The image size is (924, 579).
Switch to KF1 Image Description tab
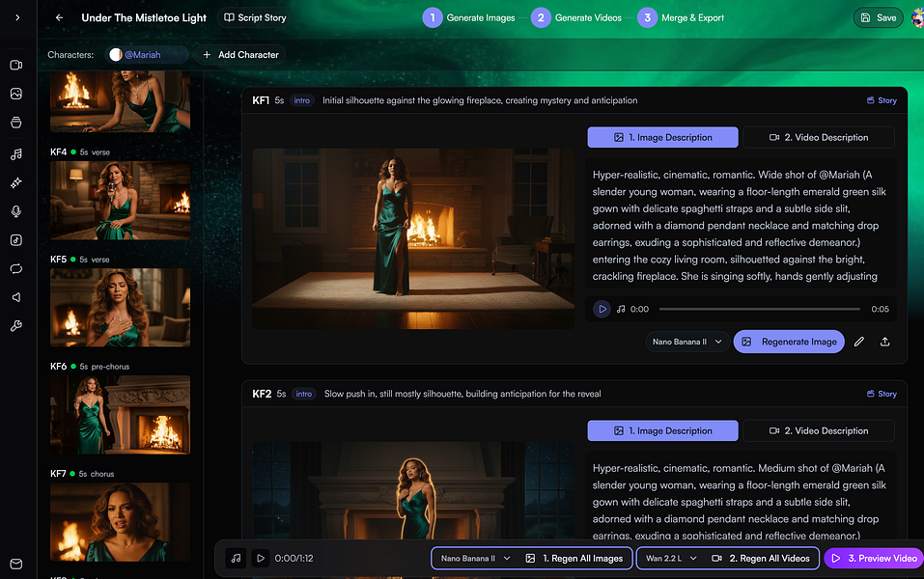(662, 137)
